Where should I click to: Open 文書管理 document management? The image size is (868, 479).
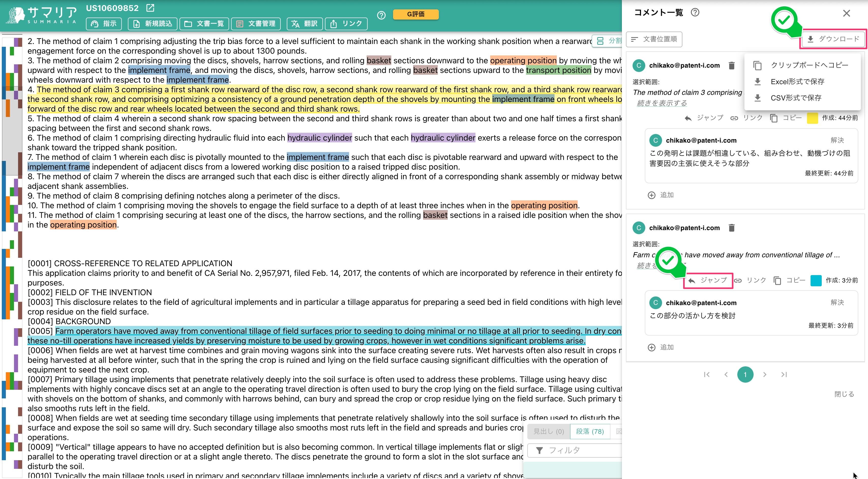(256, 24)
